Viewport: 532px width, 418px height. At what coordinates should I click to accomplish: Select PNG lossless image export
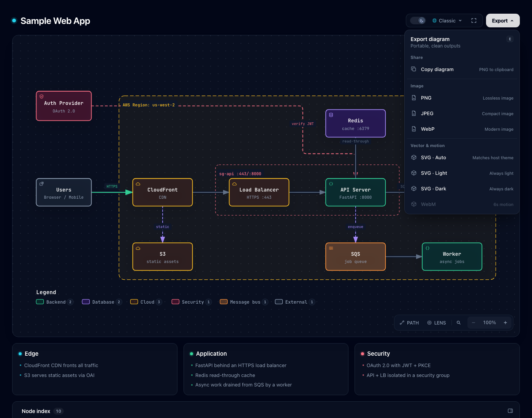(x=462, y=98)
